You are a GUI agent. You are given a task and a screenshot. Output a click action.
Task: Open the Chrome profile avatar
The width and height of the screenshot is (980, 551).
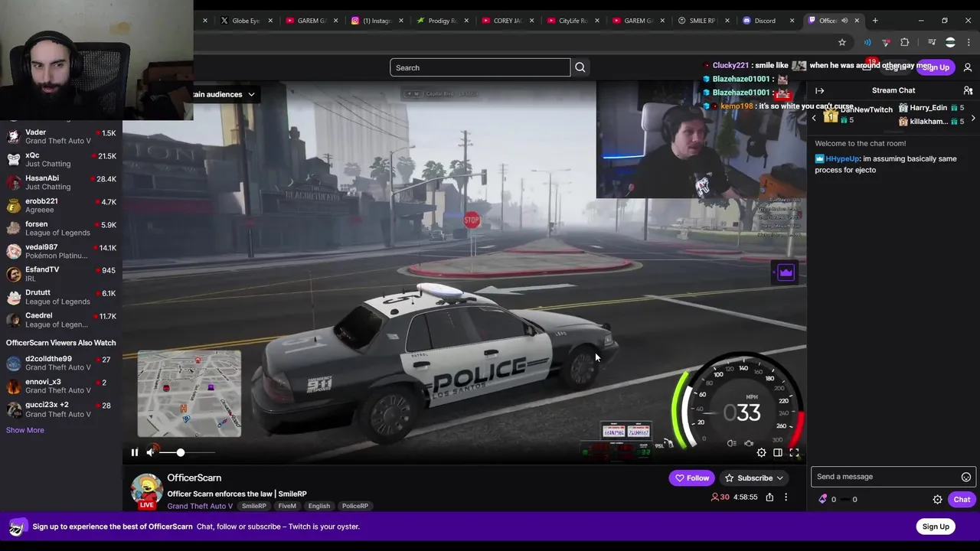tap(950, 42)
